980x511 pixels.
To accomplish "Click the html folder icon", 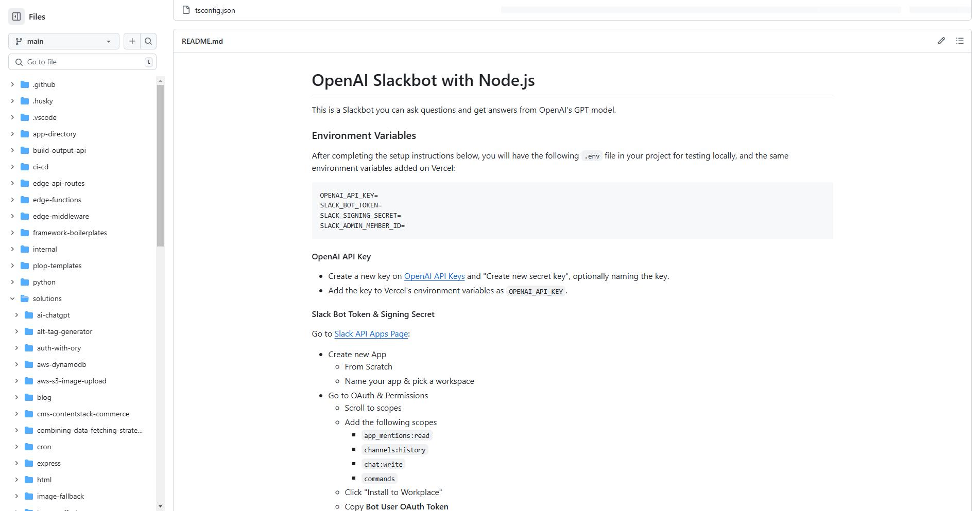I will pos(29,480).
